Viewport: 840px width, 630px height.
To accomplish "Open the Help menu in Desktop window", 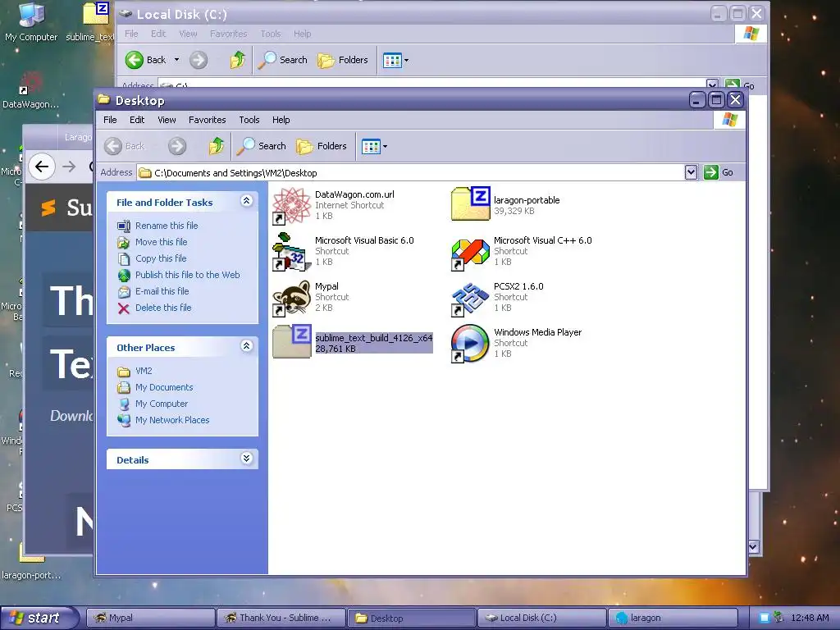I will click(x=281, y=120).
